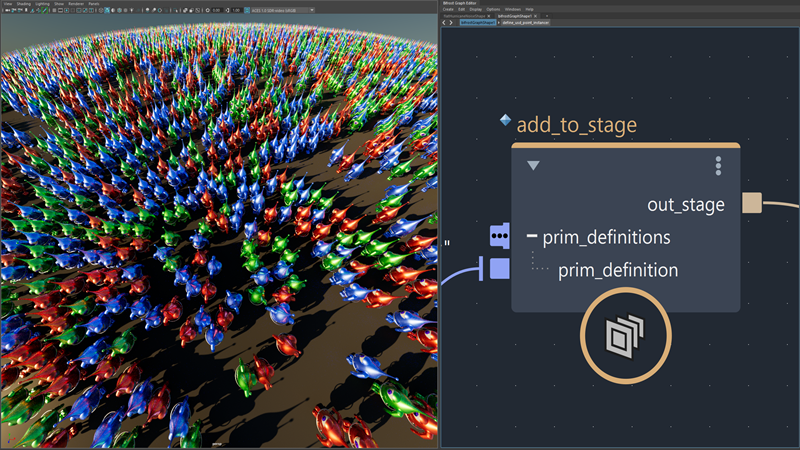800x450 pixels.
Task: Click the blue diamond icon beside add_to_stage
Action: point(505,120)
